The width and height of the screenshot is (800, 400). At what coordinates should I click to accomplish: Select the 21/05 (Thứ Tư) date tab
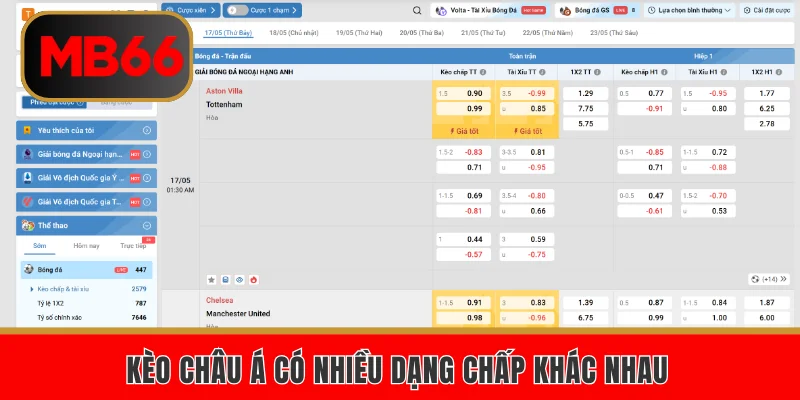pos(483,33)
